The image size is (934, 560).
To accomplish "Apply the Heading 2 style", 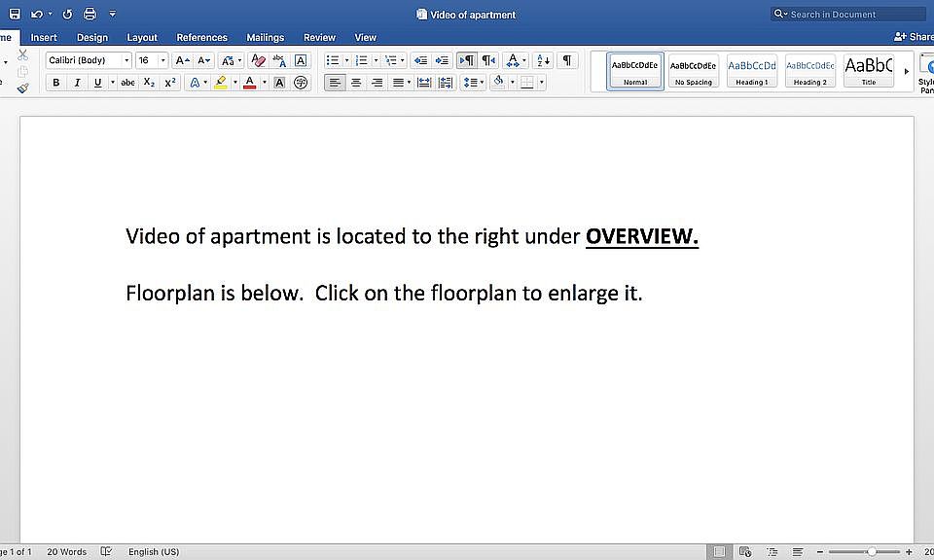I will 810,71.
